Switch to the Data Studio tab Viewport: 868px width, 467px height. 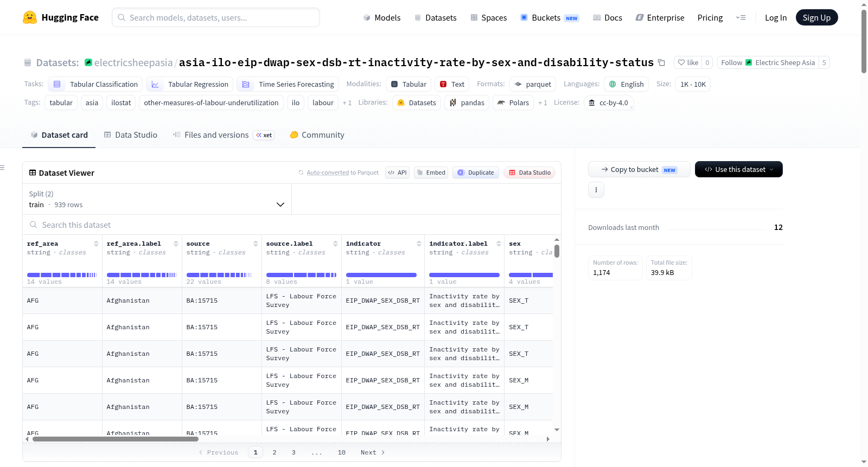pyautogui.click(x=131, y=135)
